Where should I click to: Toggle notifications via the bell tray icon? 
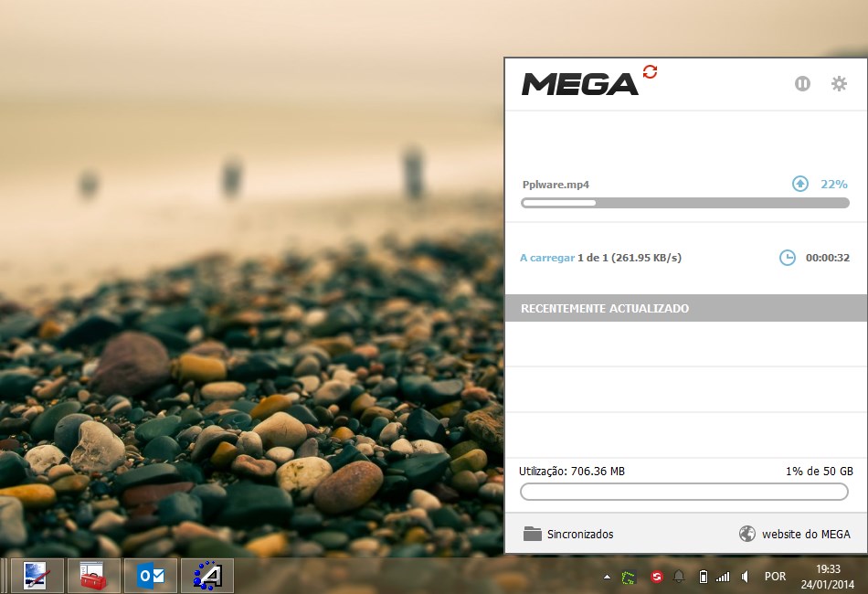coord(678,576)
